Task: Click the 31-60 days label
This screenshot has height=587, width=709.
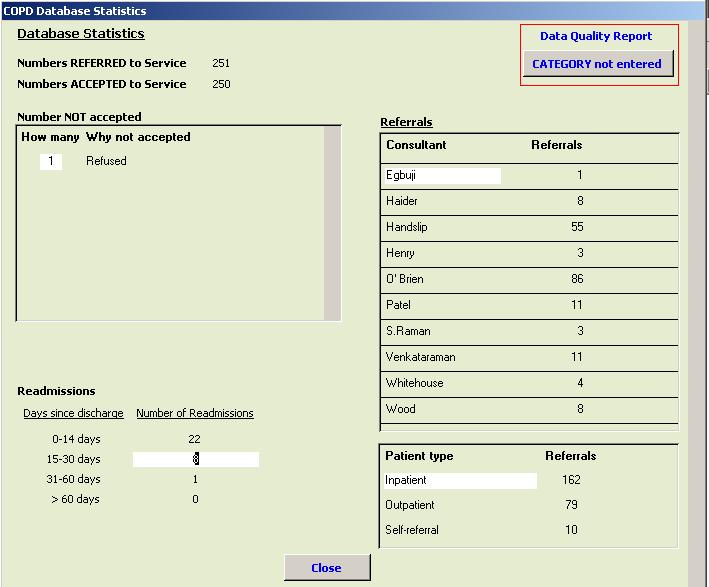Action: pyautogui.click(x=73, y=479)
